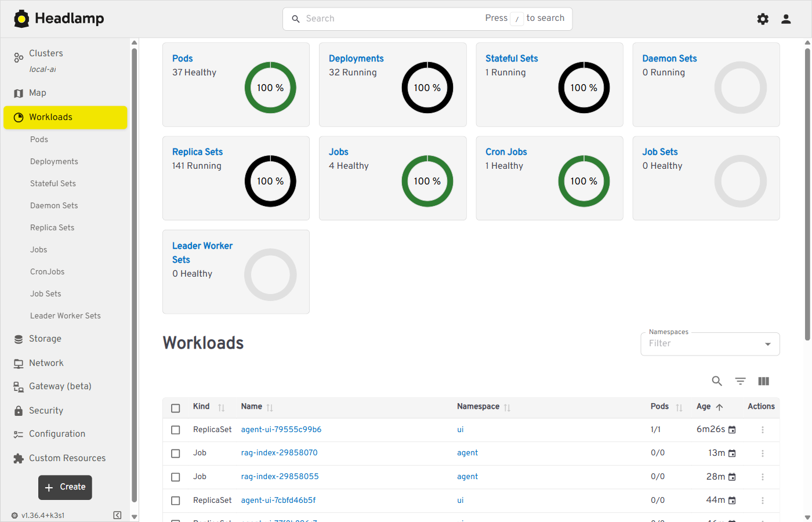This screenshot has width=812, height=522.
Task: Open actions menu for rag-index-29858070
Action: pyautogui.click(x=762, y=453)
